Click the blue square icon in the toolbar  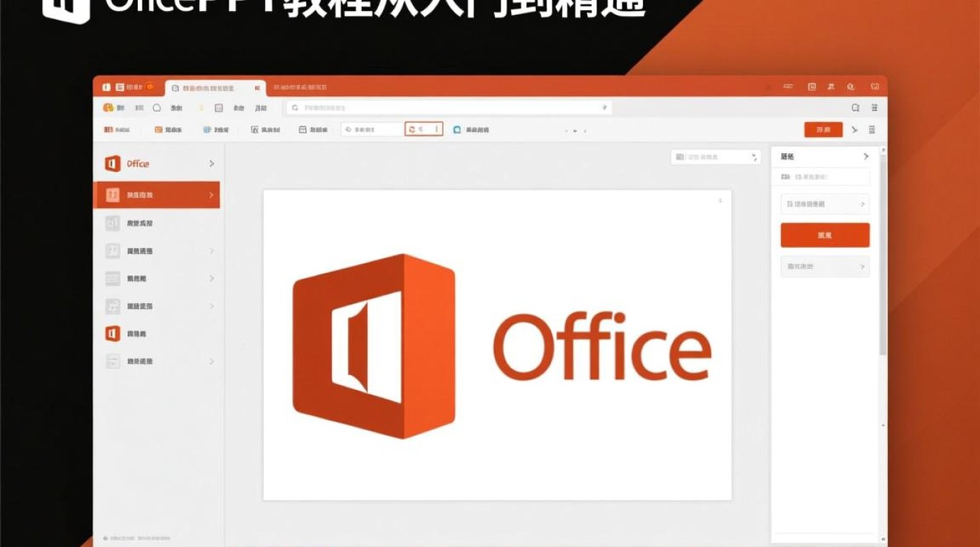coord(457,129)
